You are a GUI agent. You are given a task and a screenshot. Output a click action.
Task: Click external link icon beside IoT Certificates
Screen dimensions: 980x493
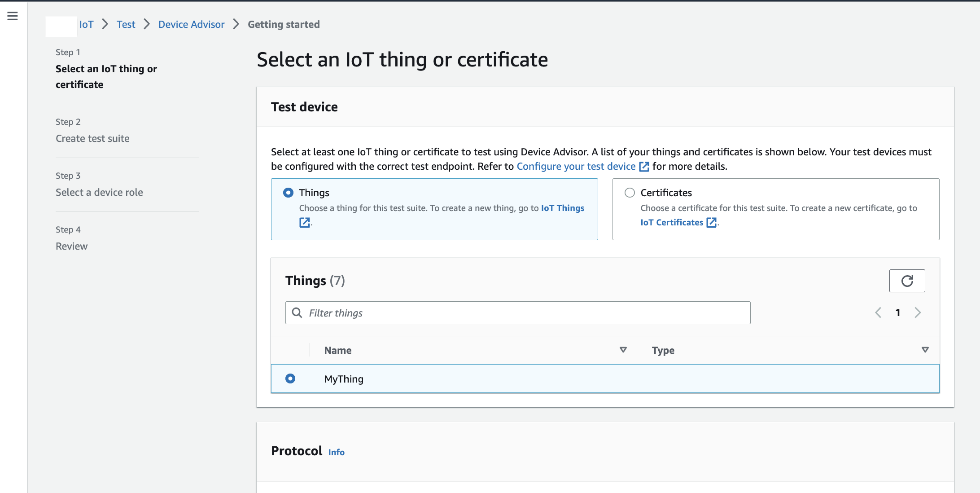pyautogui.click(x=711, y=222)
